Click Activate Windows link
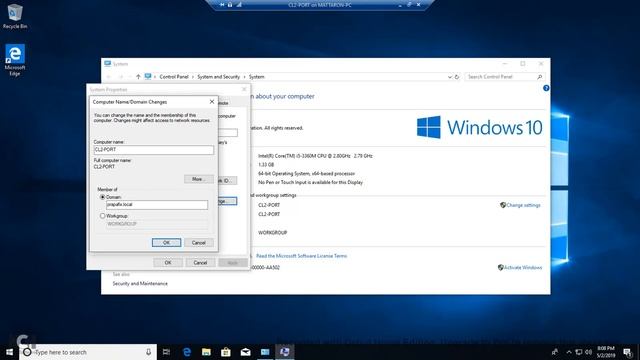Image resolution: width=640 pixels, height=360 pixels. pyautogui.click(x=522, y=267)
